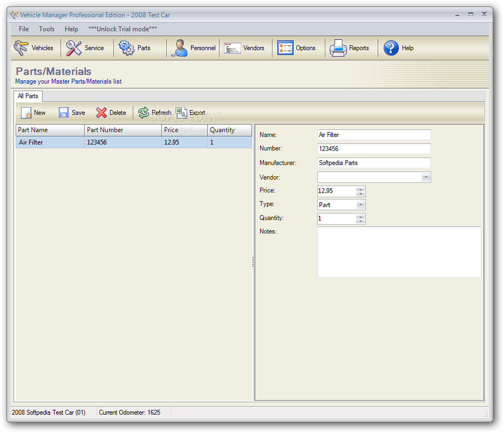The height and width of the screenshot is (433, 504).
Task: Click the 123456 cell in parts list
Action: click(x=123, y=142)
